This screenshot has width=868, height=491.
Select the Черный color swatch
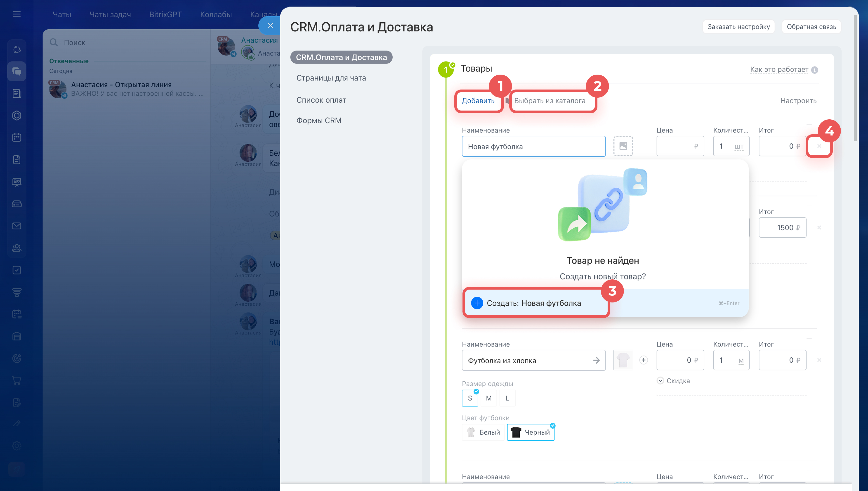tap(531, 432)
